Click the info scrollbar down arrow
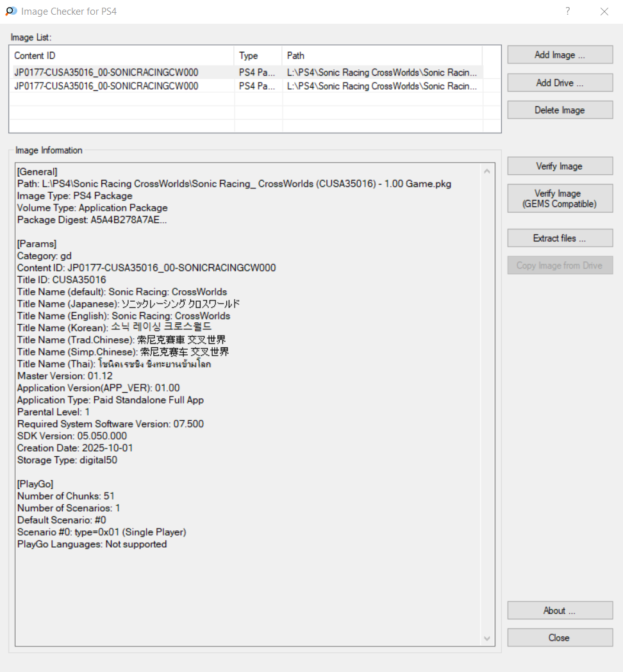623x672 pixels. (487, 639)
